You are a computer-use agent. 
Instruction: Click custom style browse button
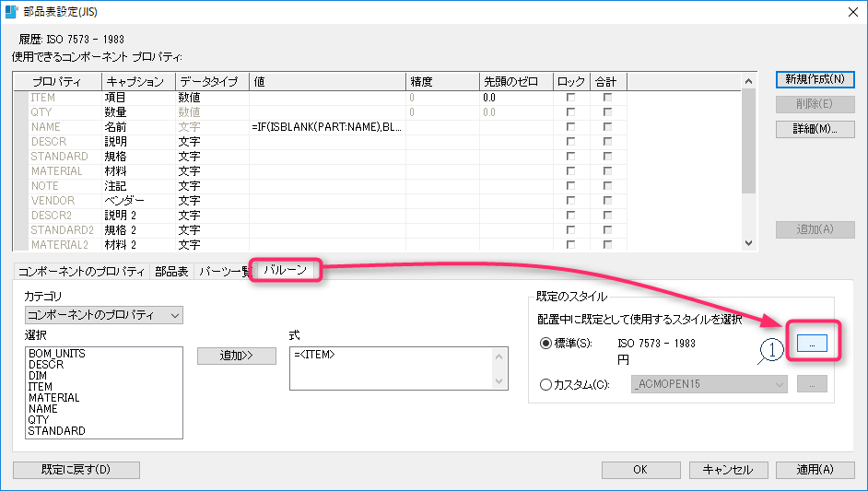click(812, 384)
